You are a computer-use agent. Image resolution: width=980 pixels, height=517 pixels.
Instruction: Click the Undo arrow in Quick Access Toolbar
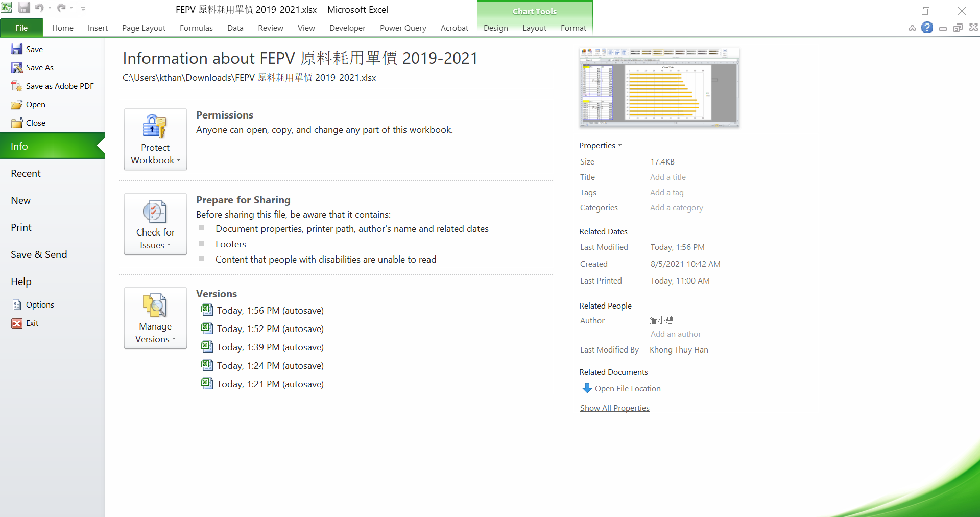point(39,8)
